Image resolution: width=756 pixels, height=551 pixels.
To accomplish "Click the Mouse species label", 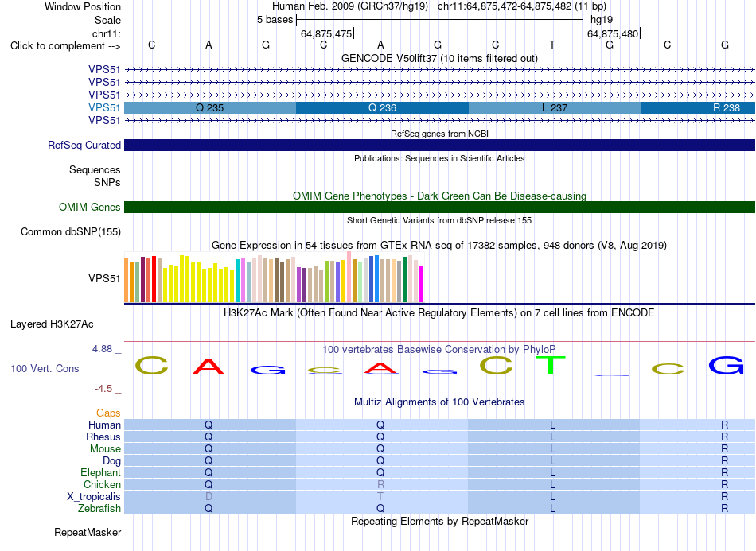I will 105,449.
